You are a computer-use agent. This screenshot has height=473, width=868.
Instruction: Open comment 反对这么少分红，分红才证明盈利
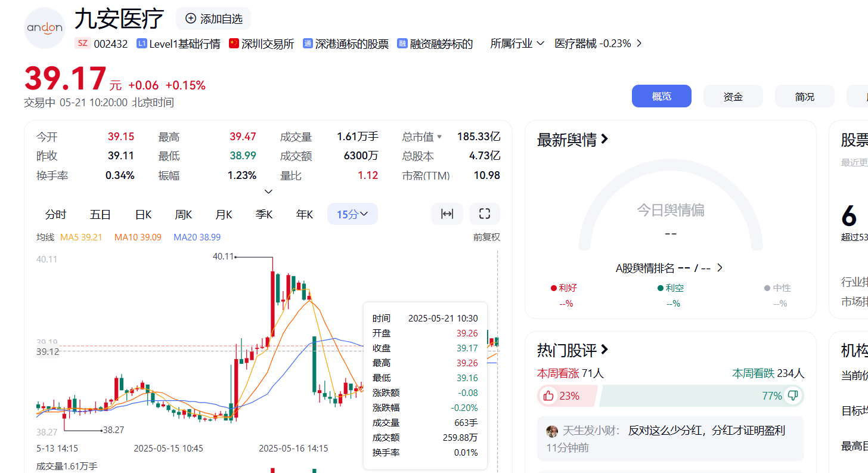click(x=706, y=431)
